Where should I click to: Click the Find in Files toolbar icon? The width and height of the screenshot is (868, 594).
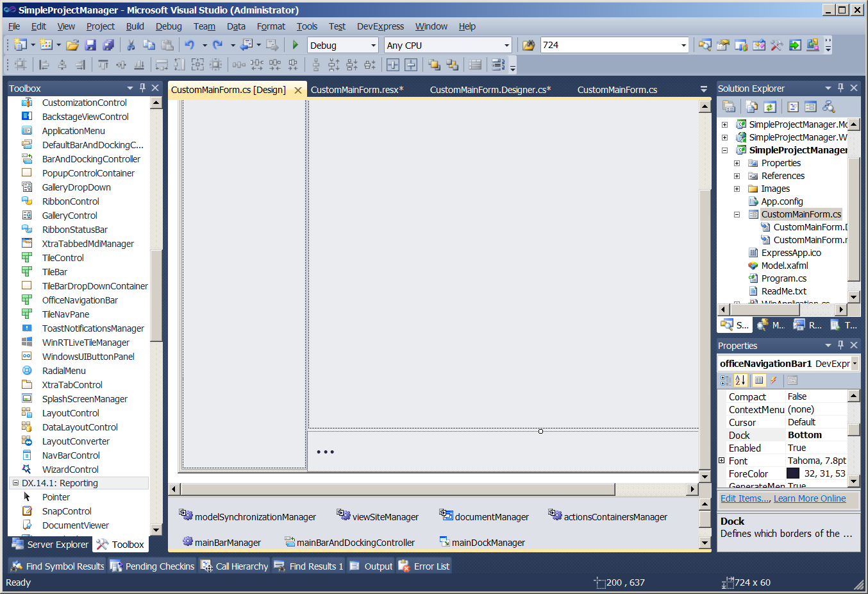[x=528, y=45]
